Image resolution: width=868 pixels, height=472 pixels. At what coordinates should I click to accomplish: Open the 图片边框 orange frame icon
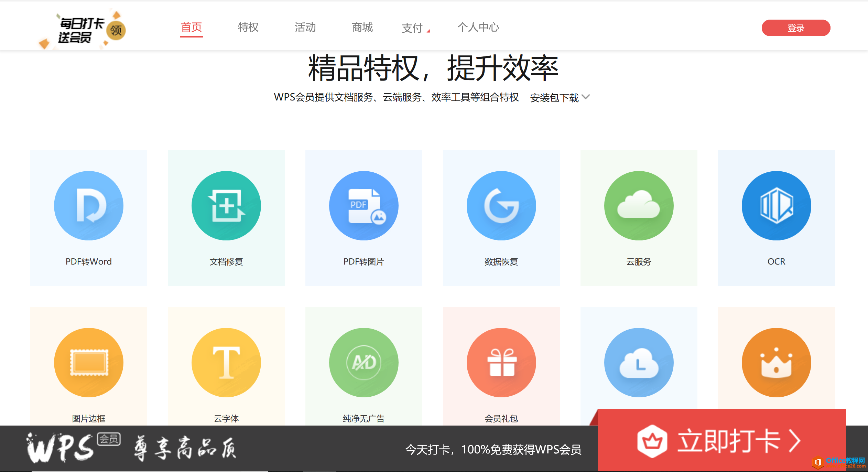[x=89, y=363]
